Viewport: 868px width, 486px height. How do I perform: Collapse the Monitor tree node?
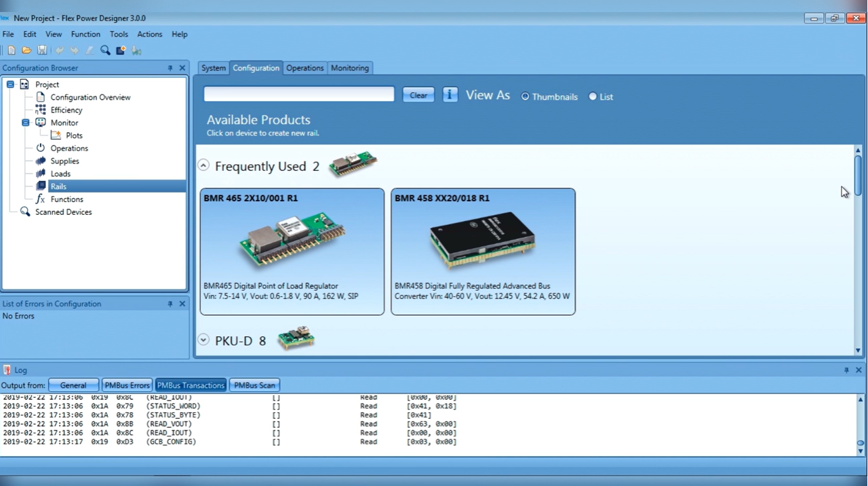26,123
